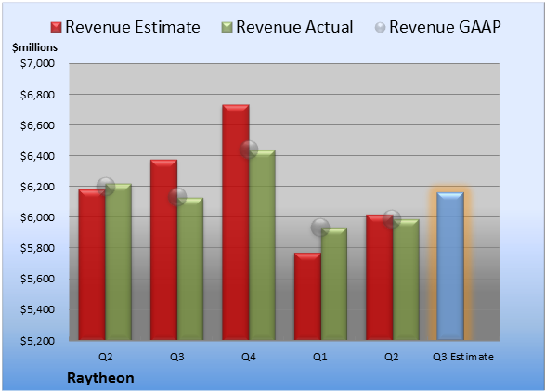Click the "$6,400" axis value
The height and width of the screenshot is (392, 546).
[x=37, y=156]
